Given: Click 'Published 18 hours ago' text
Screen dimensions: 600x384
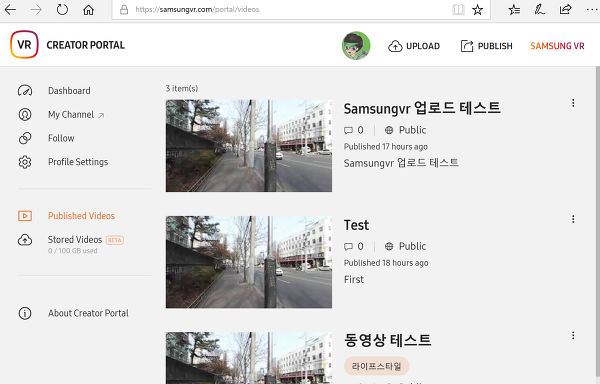Looking at the screenshot, I should tap(386, 263).
